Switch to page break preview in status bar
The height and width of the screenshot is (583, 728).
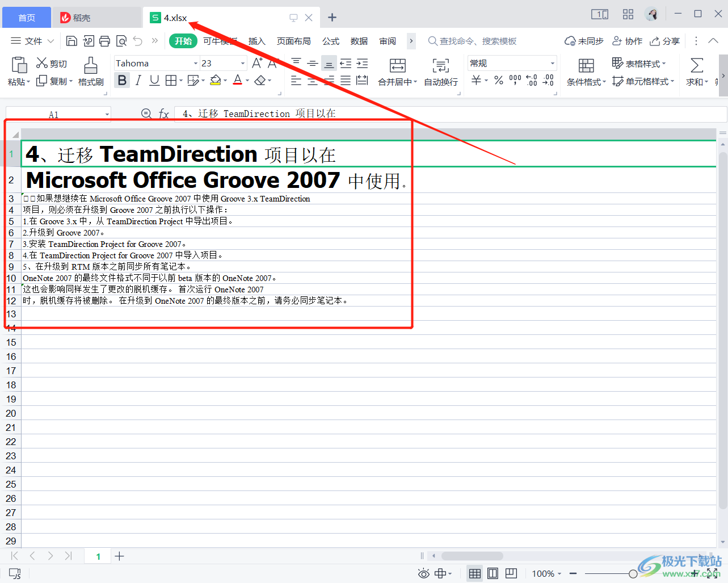(x=511, y=573)
